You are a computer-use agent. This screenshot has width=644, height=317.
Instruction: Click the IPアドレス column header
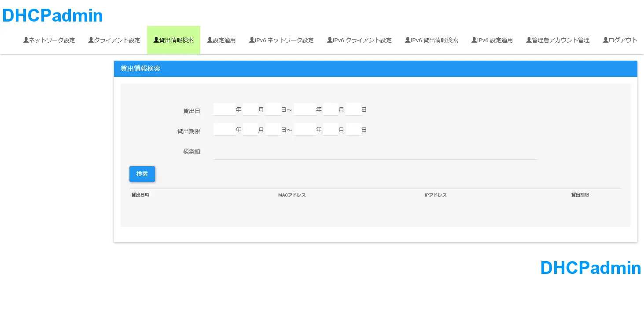(x=436, y=195)
